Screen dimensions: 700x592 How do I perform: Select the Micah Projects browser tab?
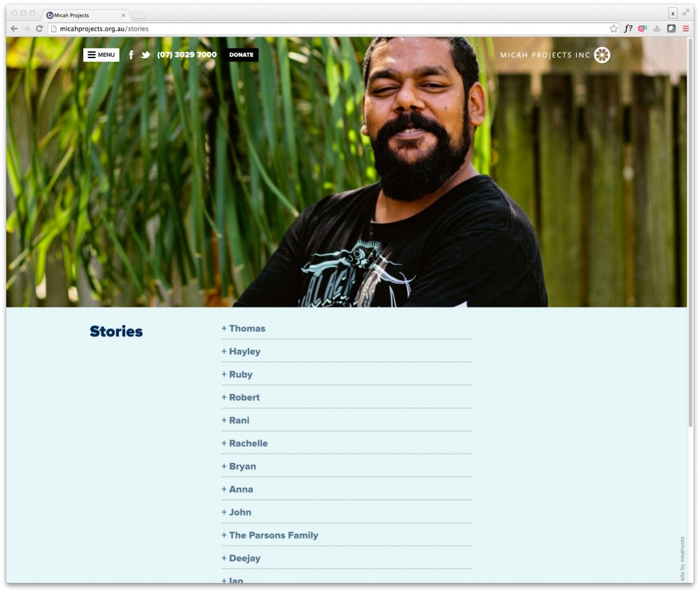85,15
